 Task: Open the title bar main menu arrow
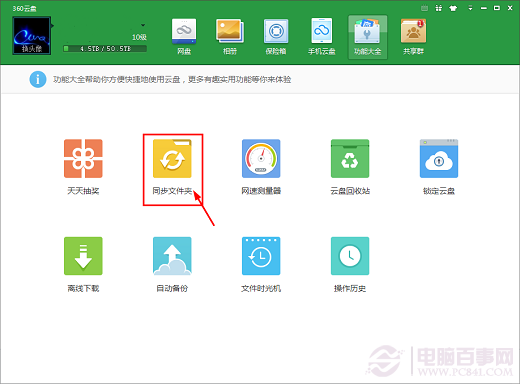pyautogui.click(x=470, y=8)
